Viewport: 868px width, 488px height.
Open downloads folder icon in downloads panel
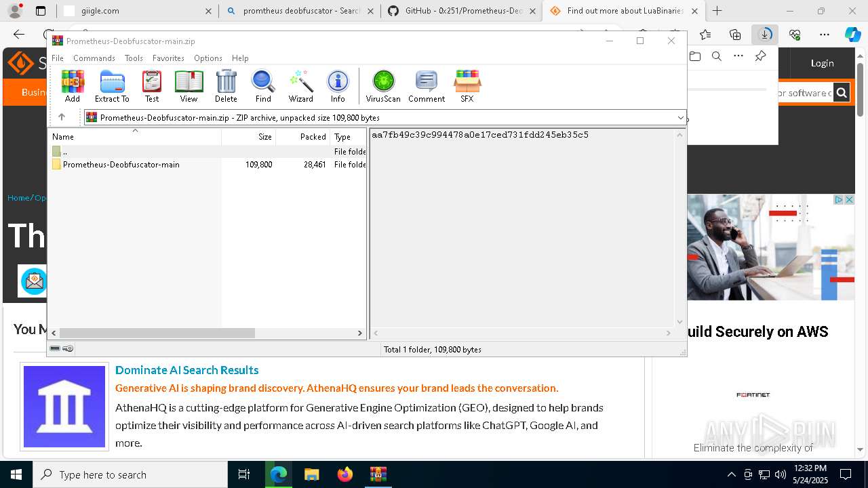[695, 56]
